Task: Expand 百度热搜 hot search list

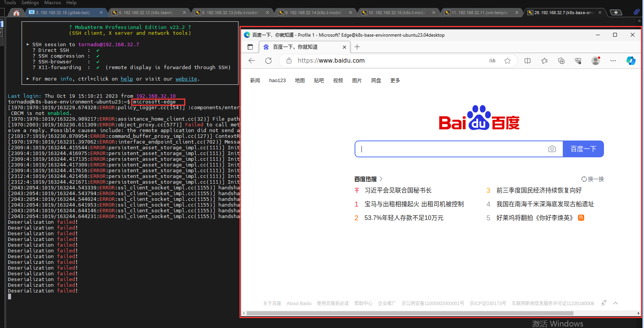Action: pyautogui.click(x=368, y=179)
